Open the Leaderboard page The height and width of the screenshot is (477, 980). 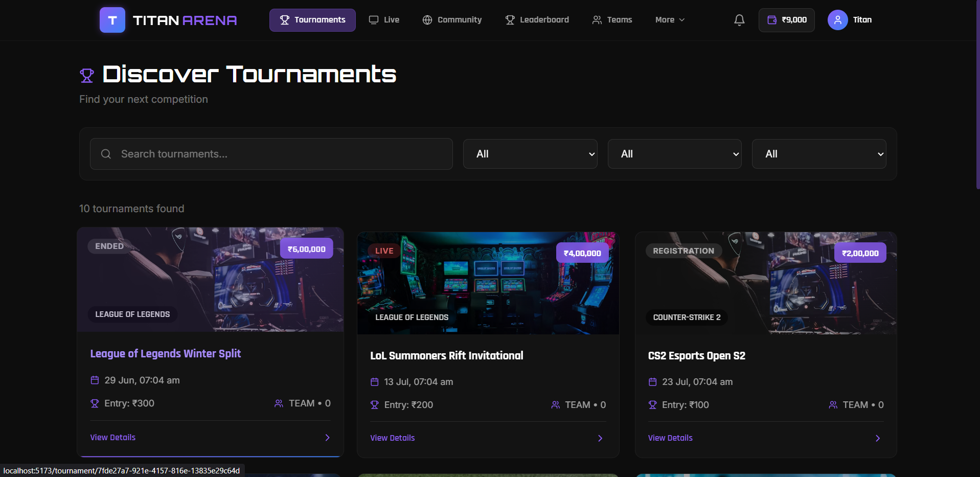[537, 20]
